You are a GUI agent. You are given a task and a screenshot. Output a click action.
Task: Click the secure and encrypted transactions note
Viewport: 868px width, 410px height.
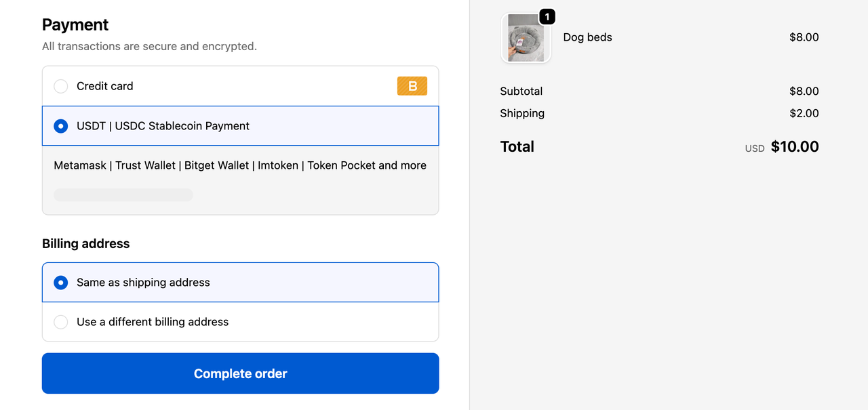point(149,47)
